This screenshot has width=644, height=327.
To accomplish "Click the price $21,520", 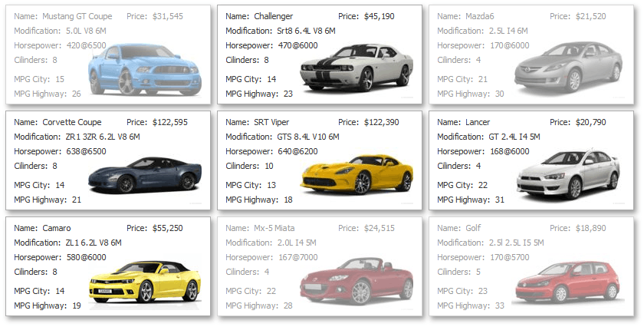I will [590, 16].
